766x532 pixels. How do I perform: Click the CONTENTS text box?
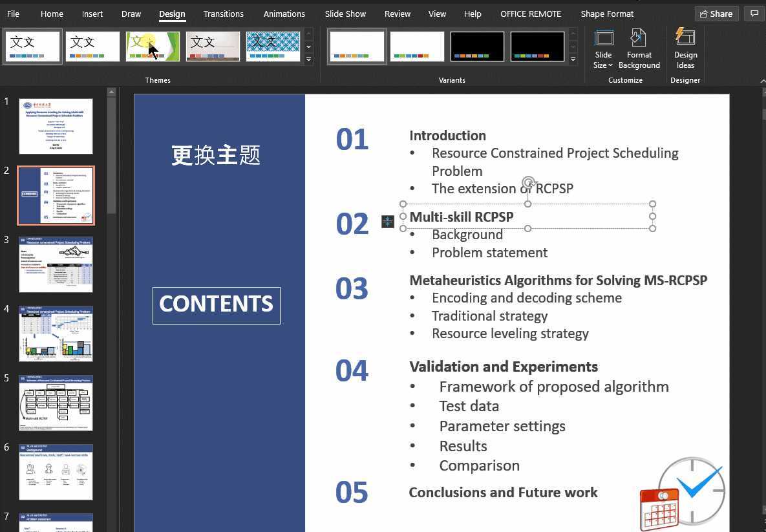coord(217,305)
